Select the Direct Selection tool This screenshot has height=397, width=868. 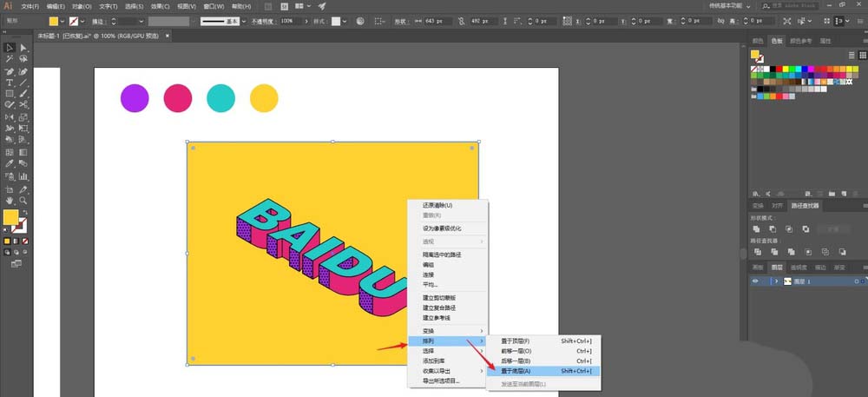coord(23,48)
